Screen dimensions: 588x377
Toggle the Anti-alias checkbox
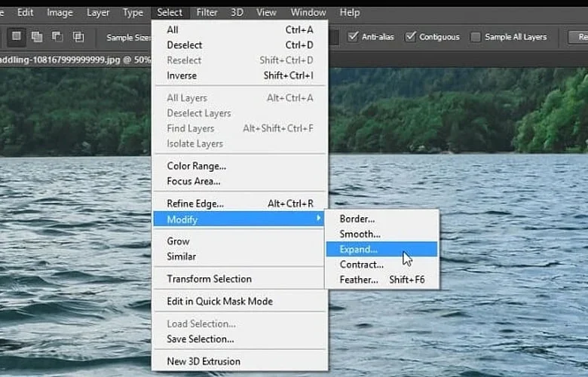pyautogui.click(x=353, y=37)
